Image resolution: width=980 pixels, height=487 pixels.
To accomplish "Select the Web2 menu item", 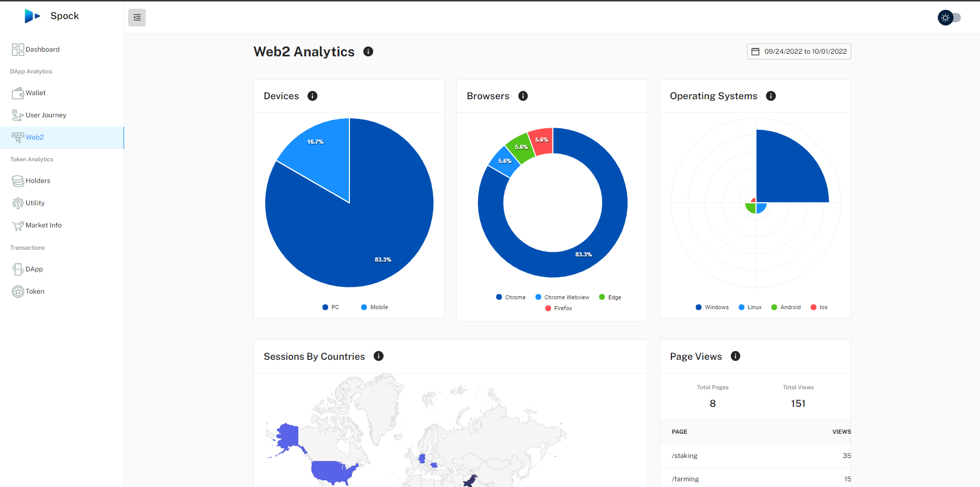I will pos(62,138).
